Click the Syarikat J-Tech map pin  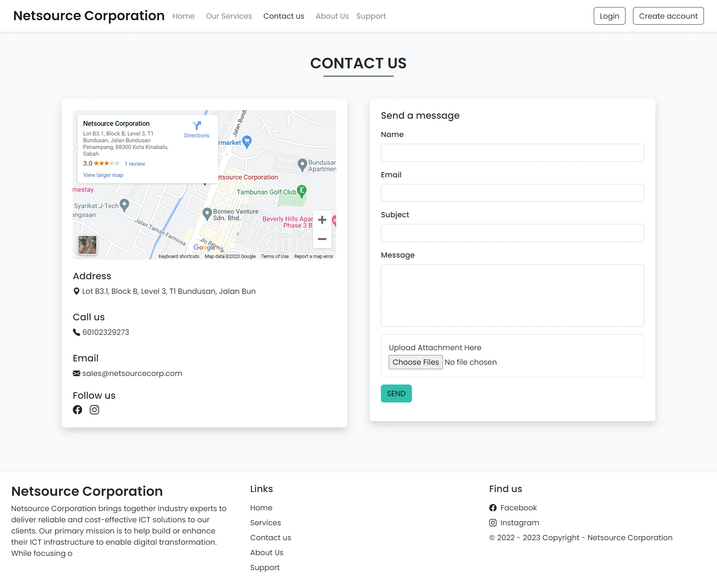124,204
